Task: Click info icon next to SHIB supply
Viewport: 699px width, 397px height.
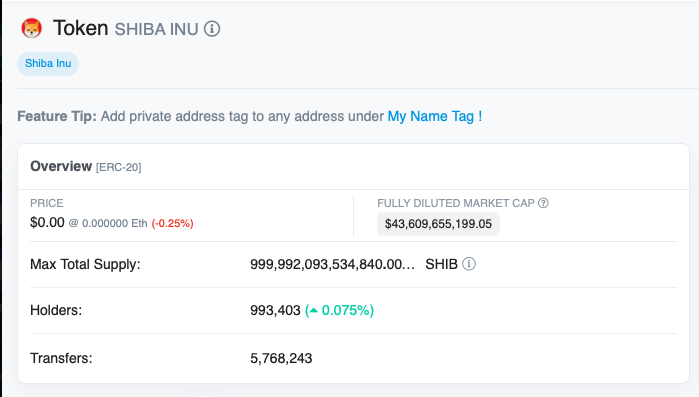Action: pyautogui.click(x=469, y=264)
